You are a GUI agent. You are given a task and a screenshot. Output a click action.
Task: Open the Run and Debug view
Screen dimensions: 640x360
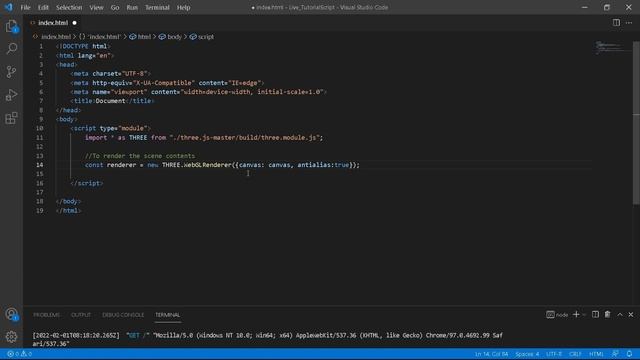coord(11,95)
